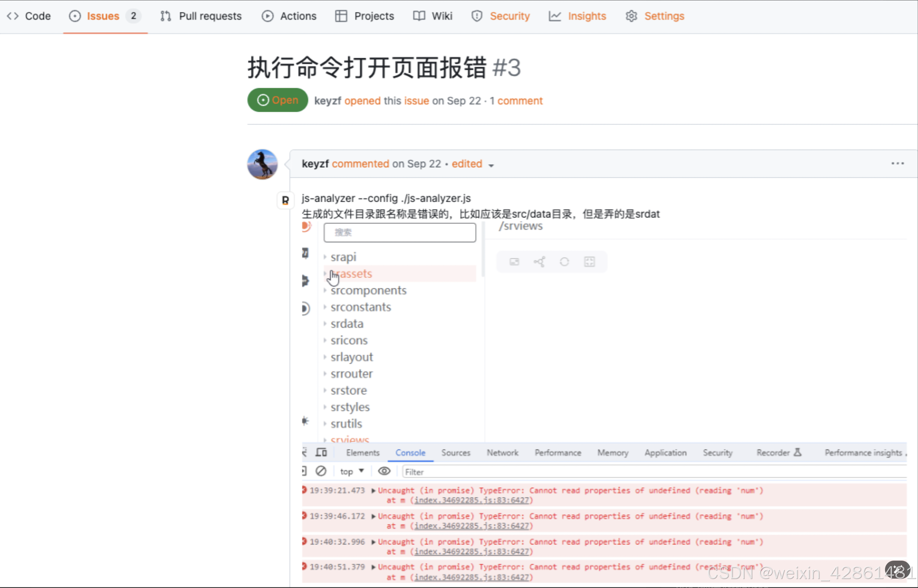Open the Security tab in repo navigation
Screen dimensions: 918x588
click(501, 16)
